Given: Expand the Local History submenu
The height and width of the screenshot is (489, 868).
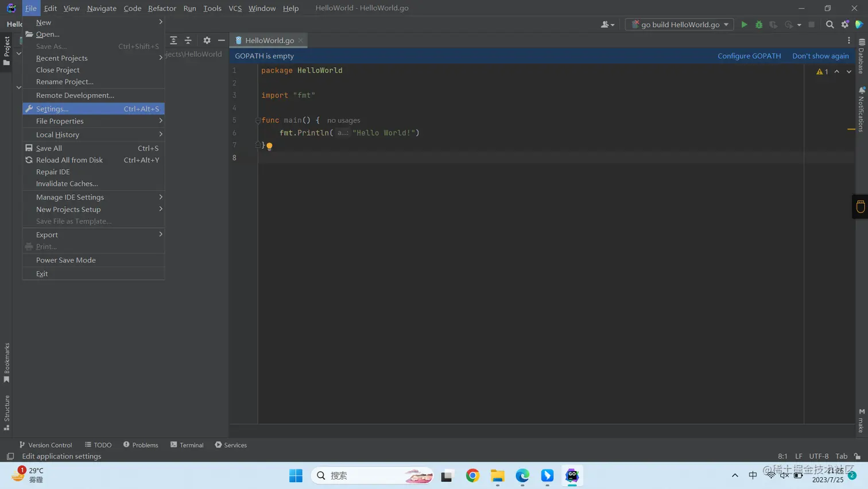Looking at the screenshot, I should [94, 134].
